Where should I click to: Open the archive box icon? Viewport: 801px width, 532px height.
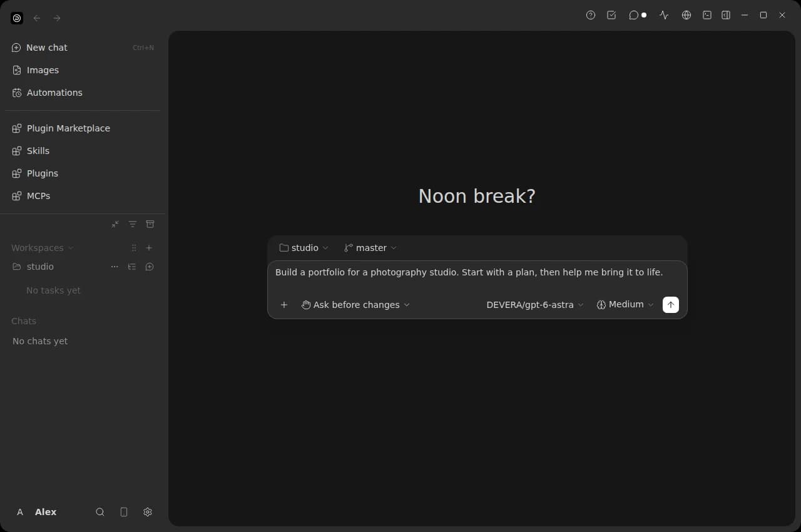point(150,224)
